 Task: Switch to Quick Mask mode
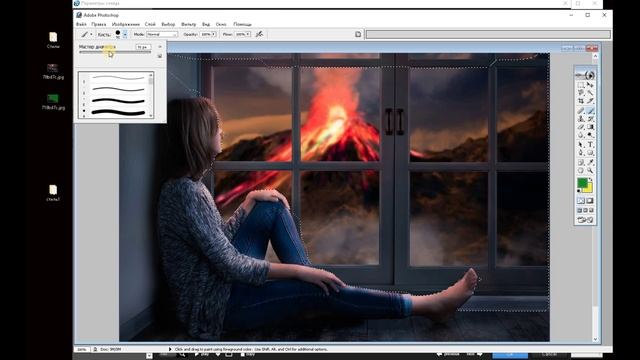click(590, 201)
